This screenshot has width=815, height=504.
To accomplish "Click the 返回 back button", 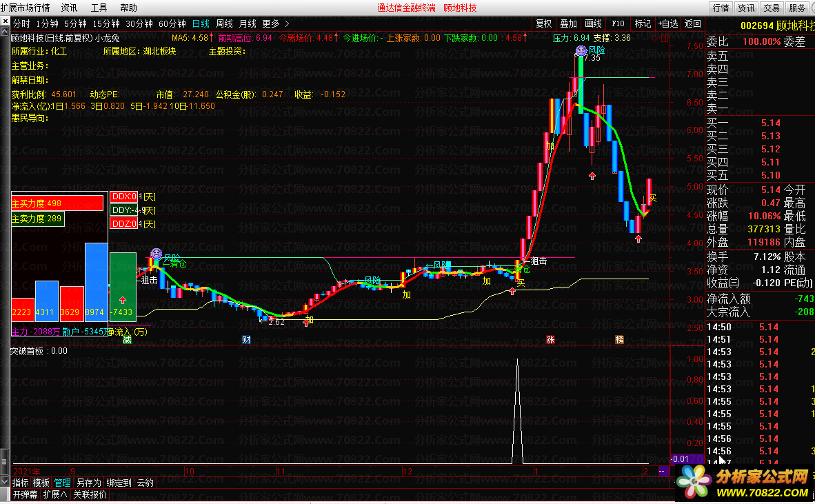I will coord(692,24).
